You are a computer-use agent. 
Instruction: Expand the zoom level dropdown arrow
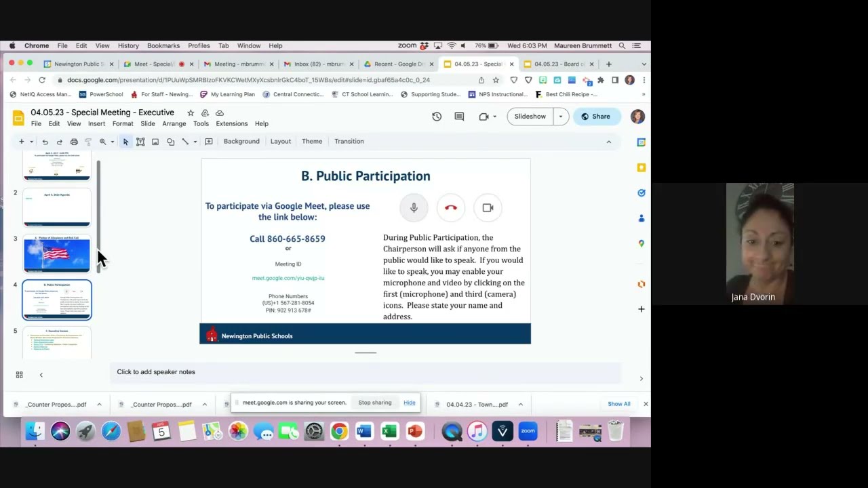click(x=112, y=142)
